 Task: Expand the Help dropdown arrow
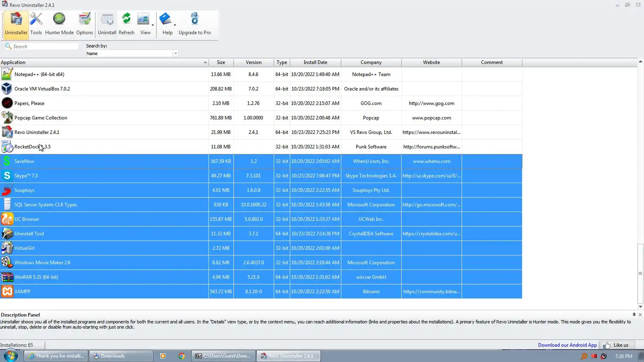coord(175,25)
